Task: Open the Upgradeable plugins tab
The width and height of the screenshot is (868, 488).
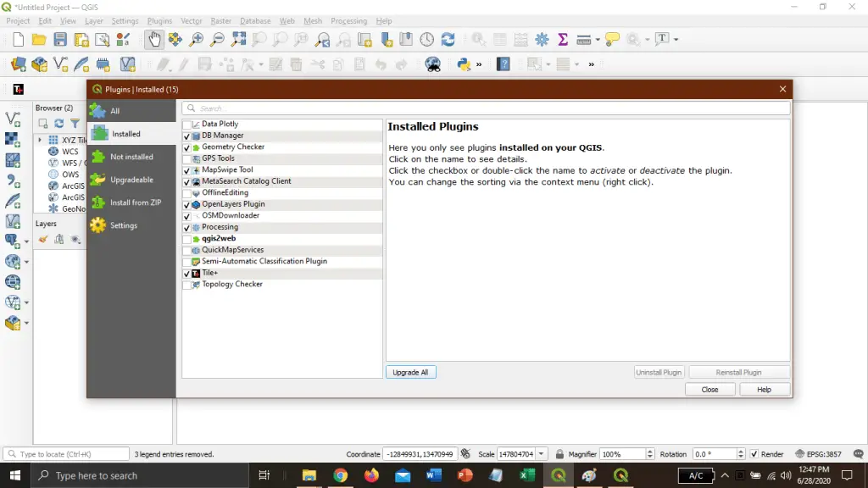Action: click(x=131, y=180)
